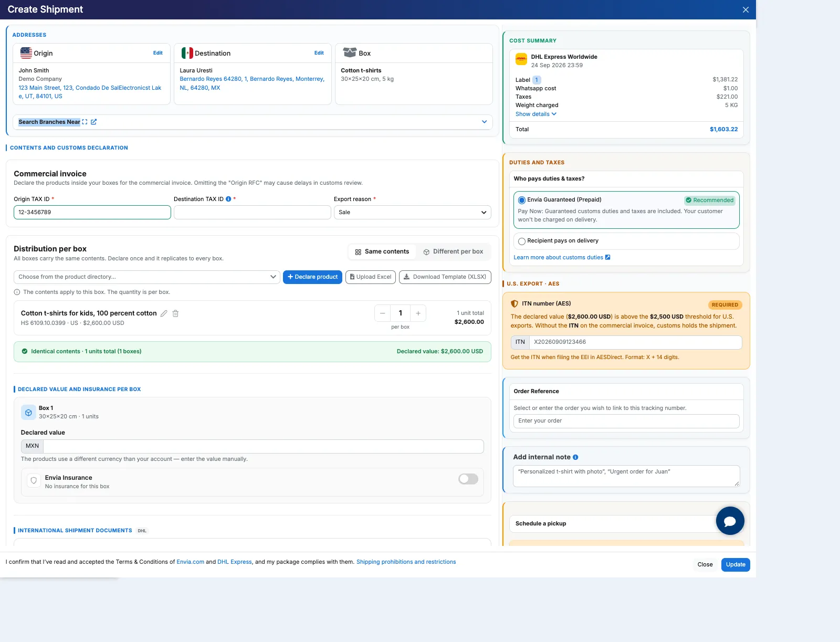Click the Mexico flag icon on Destination card
The width and height of the screenshot is (840, 642).
point(187,53)
